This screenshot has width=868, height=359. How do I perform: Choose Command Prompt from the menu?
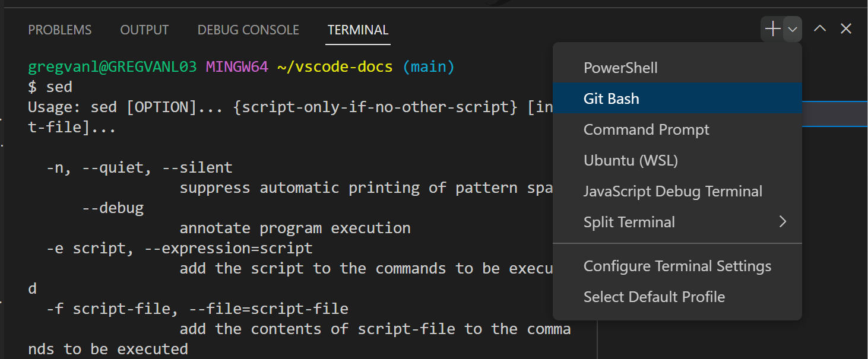coord(647,129)
